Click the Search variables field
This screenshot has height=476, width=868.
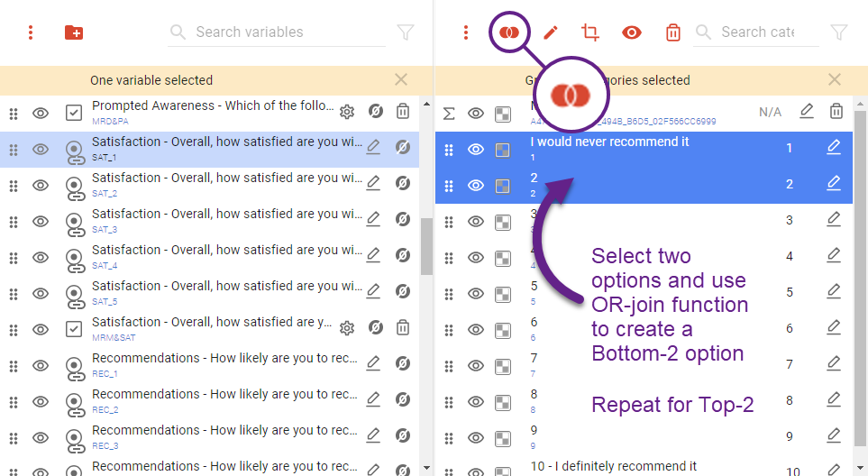(x=279, y=32)
